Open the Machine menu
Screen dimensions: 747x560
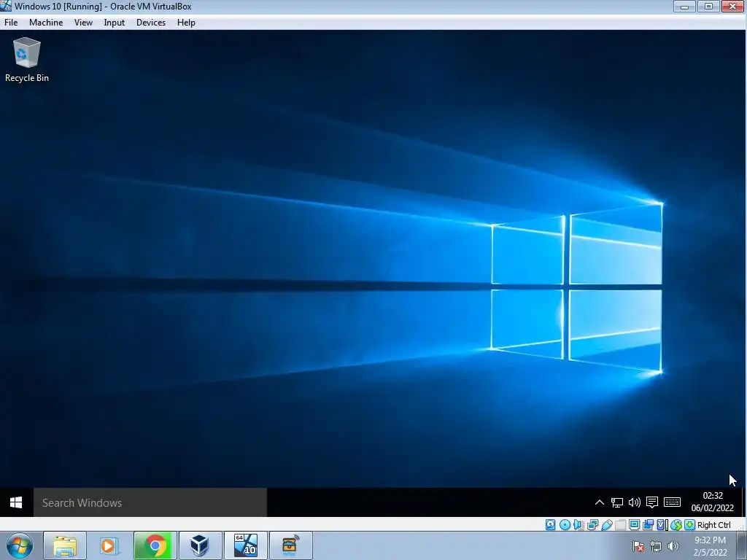coord(46,23)
